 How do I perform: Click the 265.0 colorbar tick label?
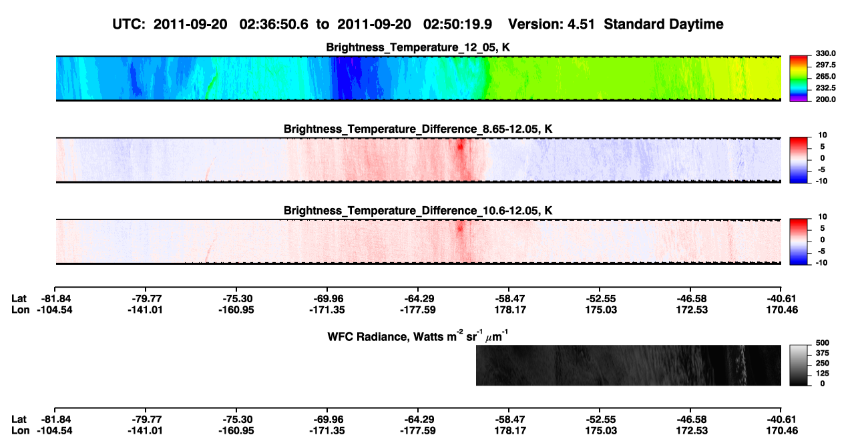(826, 77)
